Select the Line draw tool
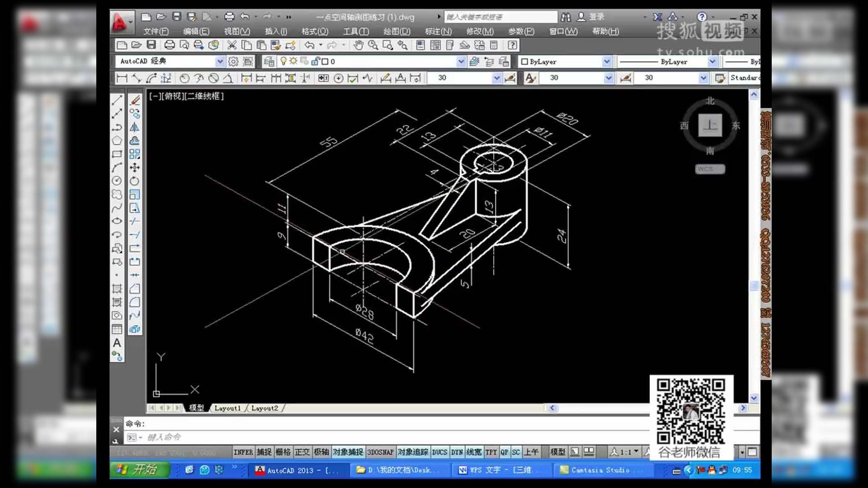This screenshot has height=488, width=868. [x=117, y=100]
